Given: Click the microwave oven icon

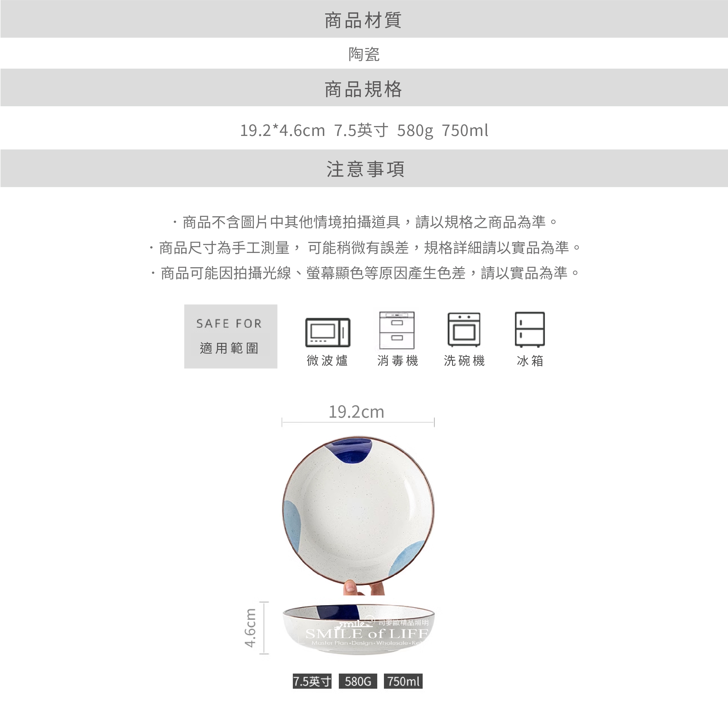Looking at the screenshot, I should click(x=327, y=332).
